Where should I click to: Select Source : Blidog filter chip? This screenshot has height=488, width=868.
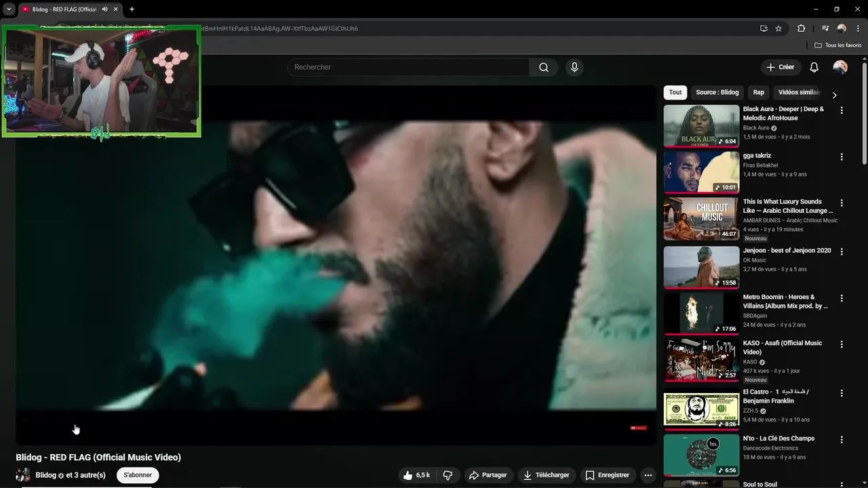[717, 92]
